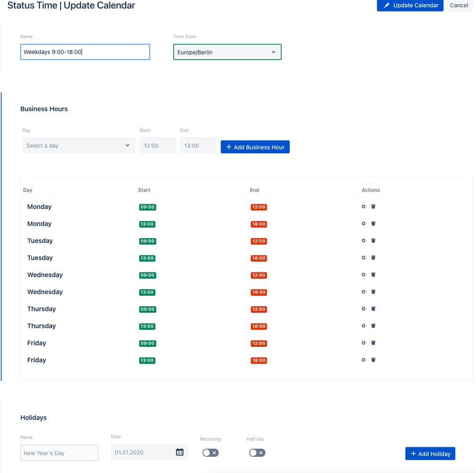Delete the Tuesday 09:00-12:00 business hour
Screen dimensions: 476x473
(x=373, y=241)
